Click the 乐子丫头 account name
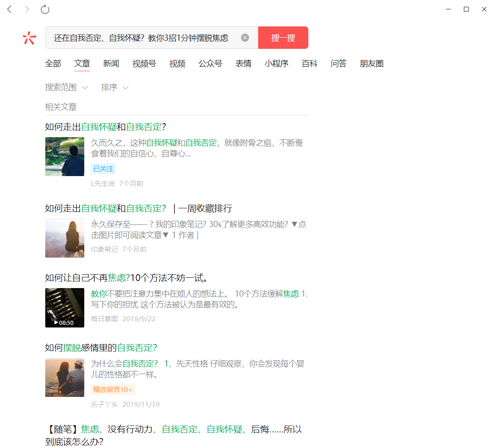 point(104,404)
